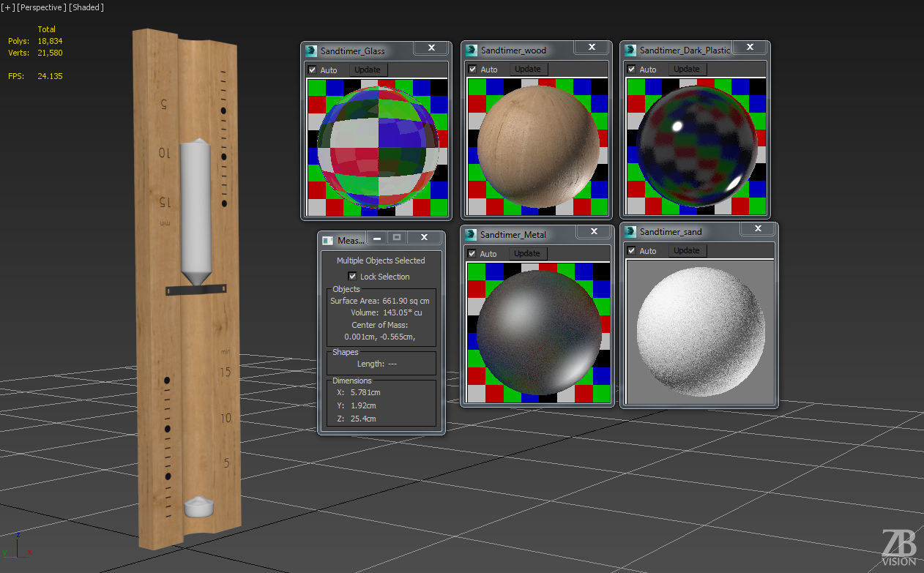Close the Sandtimer_wood material window
924x573 pixels.
pyautogui.click(x=590, y=47)
